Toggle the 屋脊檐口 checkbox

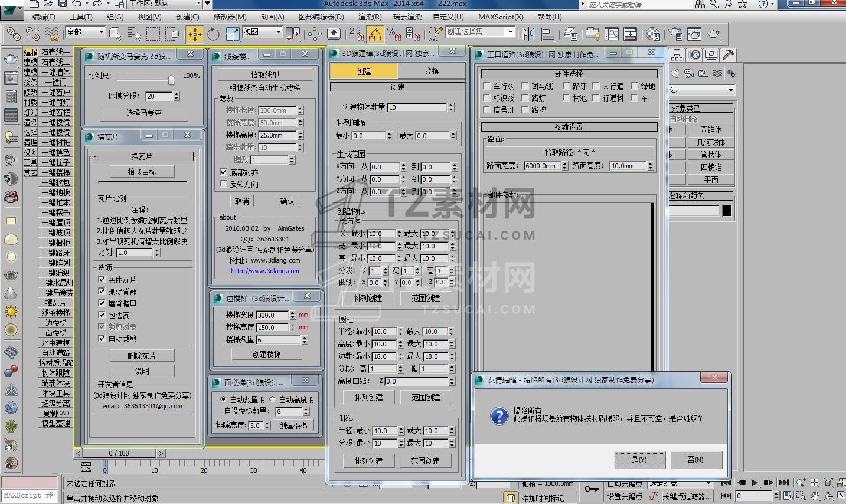click(x=102, y=303)
